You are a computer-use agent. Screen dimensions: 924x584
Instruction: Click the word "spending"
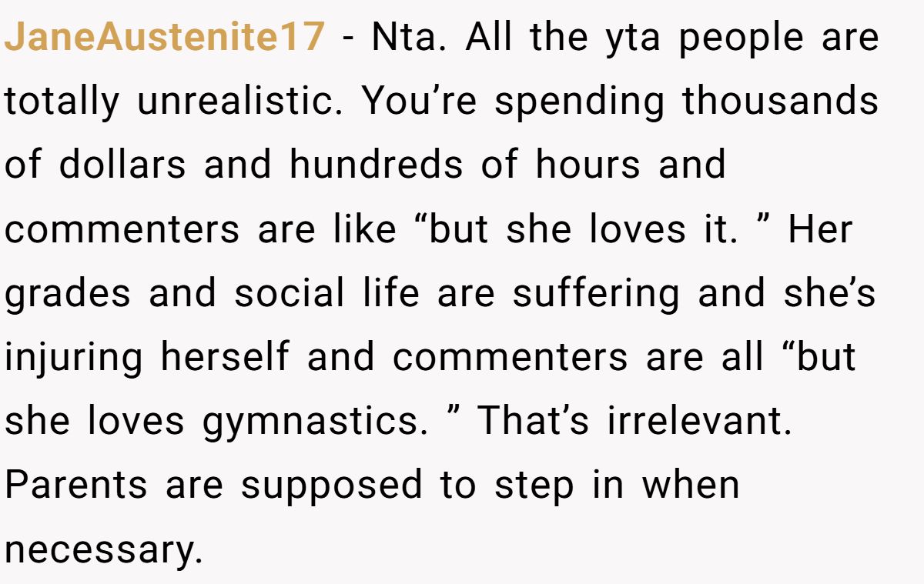click(x=579, y=101)
